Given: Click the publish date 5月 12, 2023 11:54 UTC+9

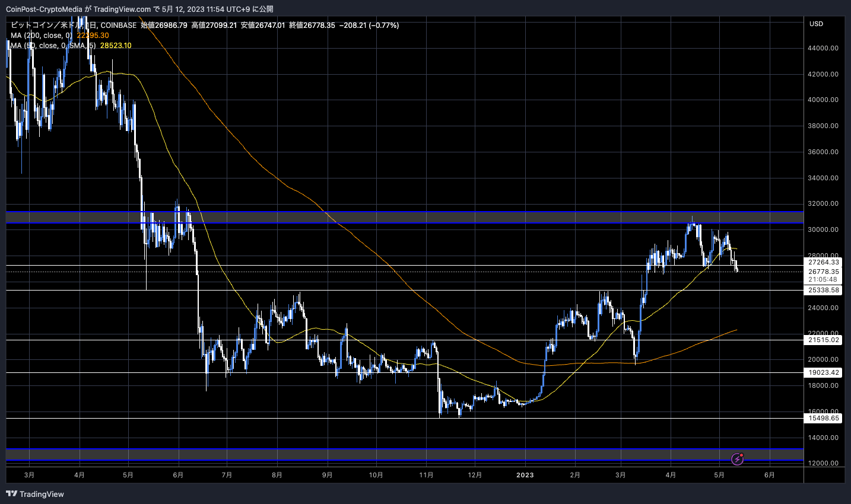Looking at the screenshot, I should (206, 9).
